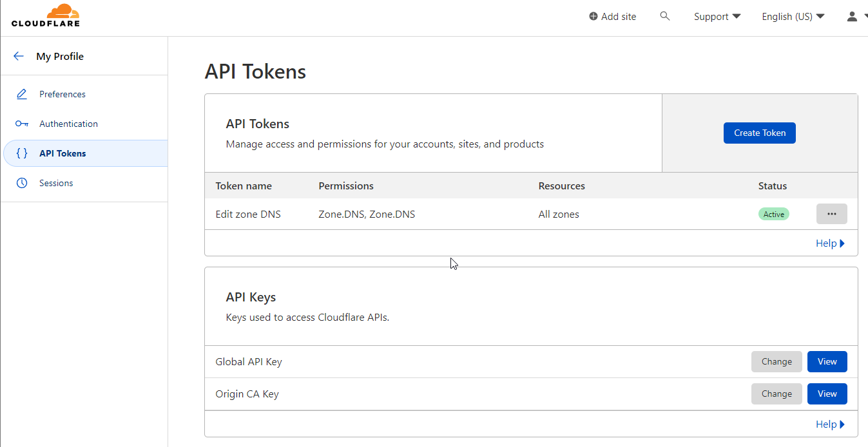Change the Origin CA Key
This screenshot has width=868, height=447.
(x=776, y=394)
